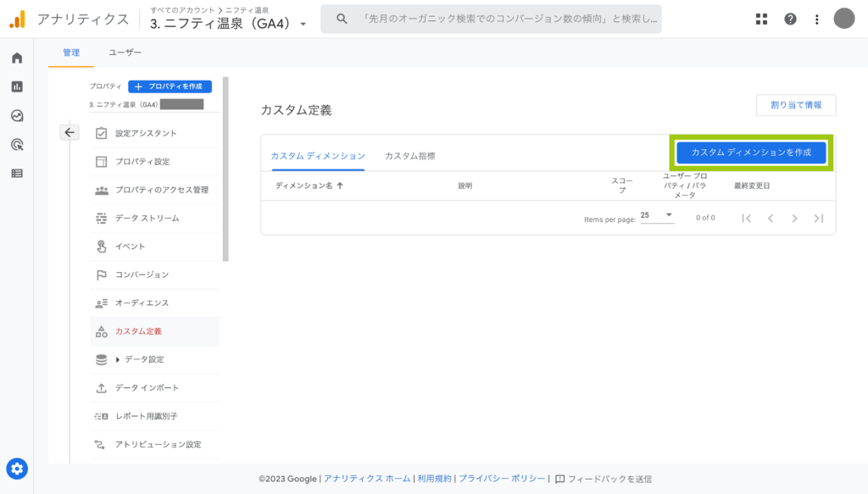Click the 割り当て情報 button
Viewport: 868px width, 494px height.
796,105
